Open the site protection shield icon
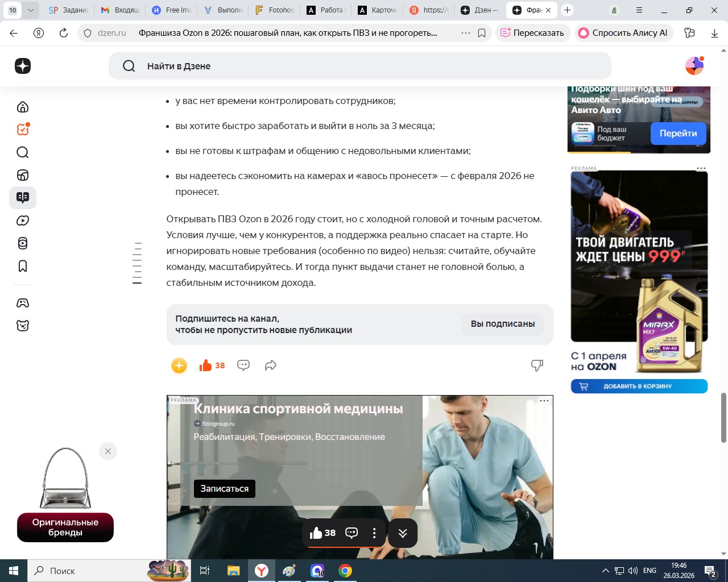Screen dimensions: 728x582 click(x=88, y=33)
